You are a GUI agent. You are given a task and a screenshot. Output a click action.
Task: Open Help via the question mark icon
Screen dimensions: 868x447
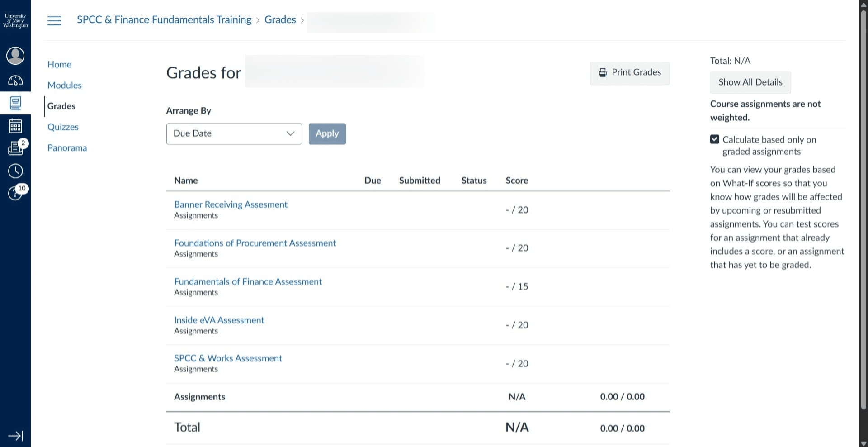pos(15,193)
